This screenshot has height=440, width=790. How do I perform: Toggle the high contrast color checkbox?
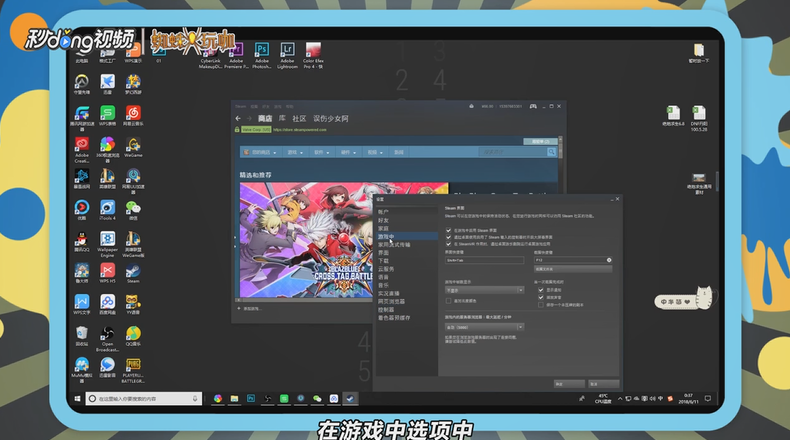click(x=448, y=301)
